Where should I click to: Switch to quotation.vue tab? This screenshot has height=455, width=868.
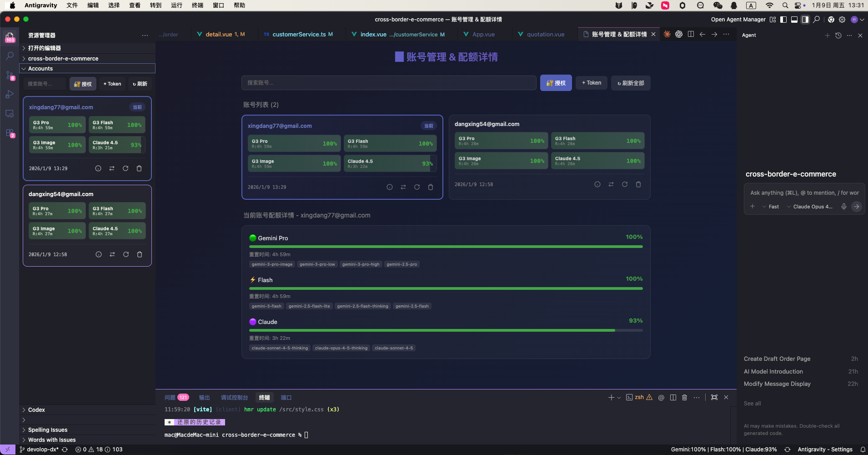545,34
